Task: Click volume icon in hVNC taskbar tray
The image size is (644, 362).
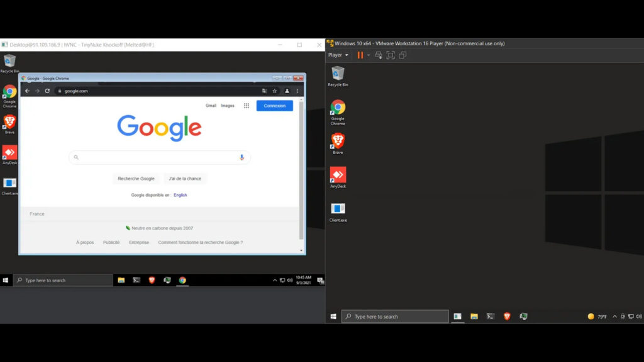Action: 290,280
